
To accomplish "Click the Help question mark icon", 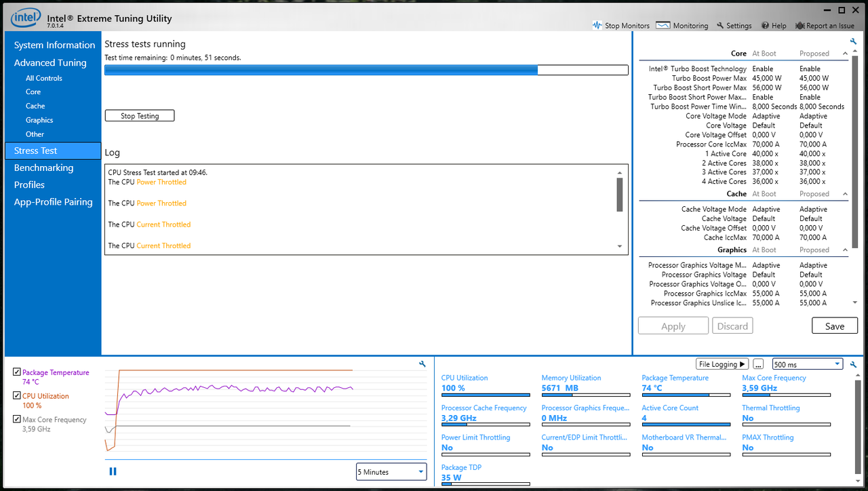I will click(x=765, y=25).
